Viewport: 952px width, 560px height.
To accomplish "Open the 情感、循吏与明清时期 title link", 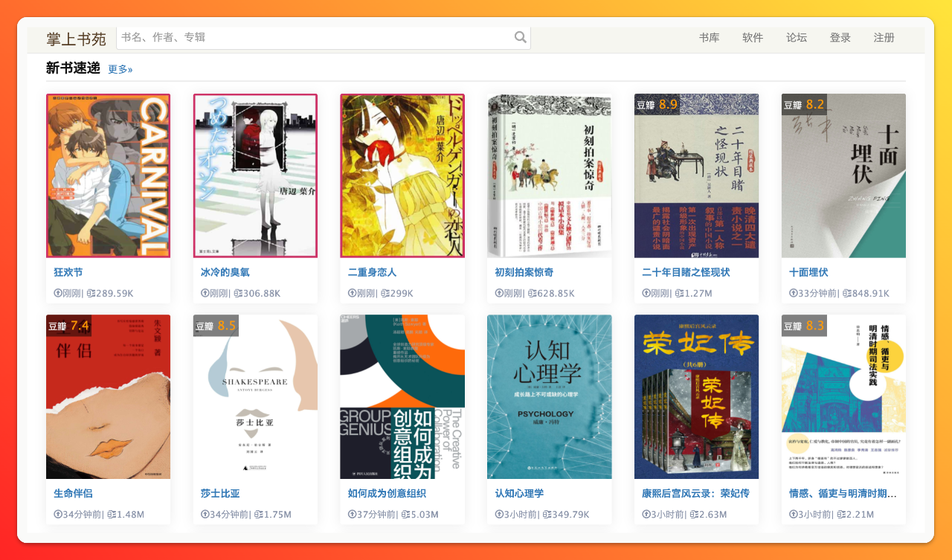I will pos(843,494).
